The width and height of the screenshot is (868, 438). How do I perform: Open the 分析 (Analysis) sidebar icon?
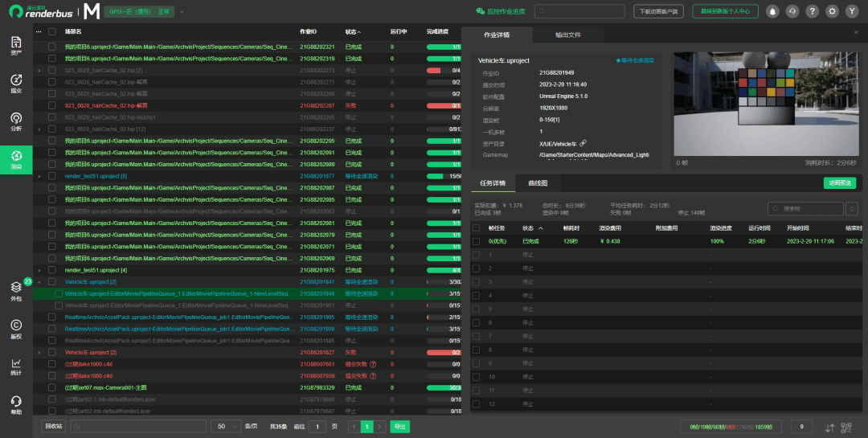click(x=15, y=121)
